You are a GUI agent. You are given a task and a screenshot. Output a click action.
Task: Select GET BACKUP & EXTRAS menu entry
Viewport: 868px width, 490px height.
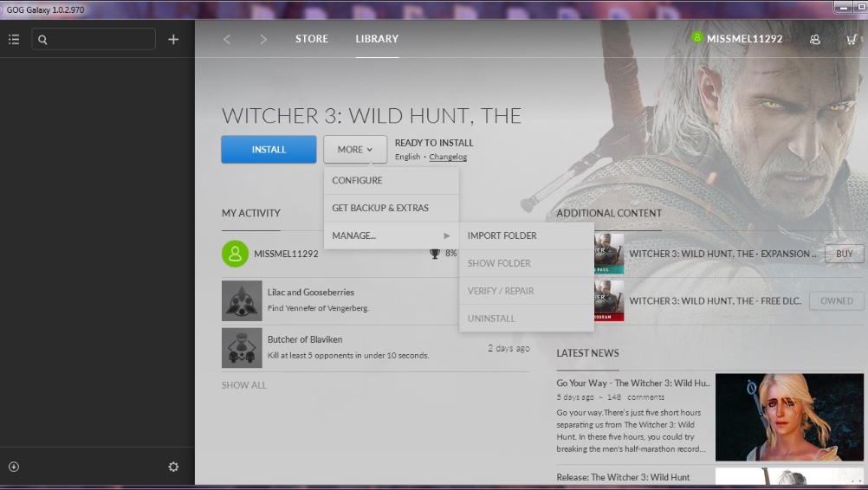[x=392, y=208]
